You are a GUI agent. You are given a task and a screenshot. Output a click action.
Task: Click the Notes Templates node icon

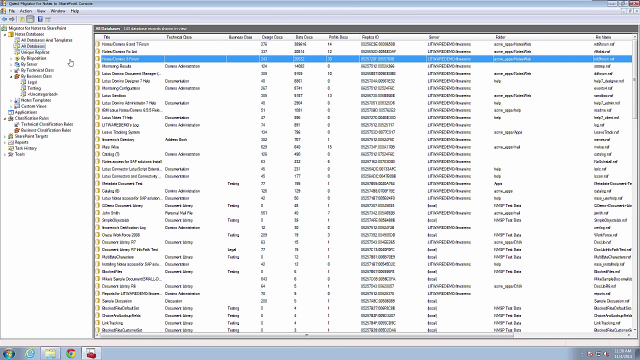[x=17, y=100]
